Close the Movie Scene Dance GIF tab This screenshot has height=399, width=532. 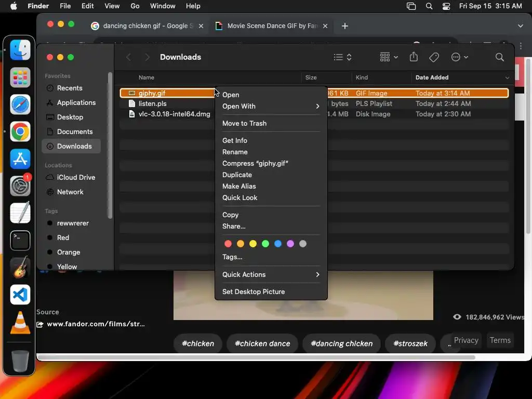(x=325, y=26)
